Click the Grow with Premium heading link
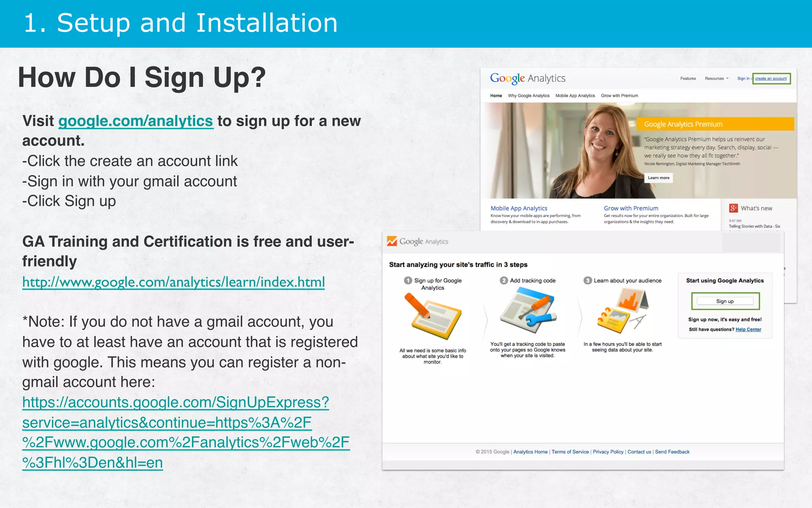The image size is (812, 508). point(631,208)
